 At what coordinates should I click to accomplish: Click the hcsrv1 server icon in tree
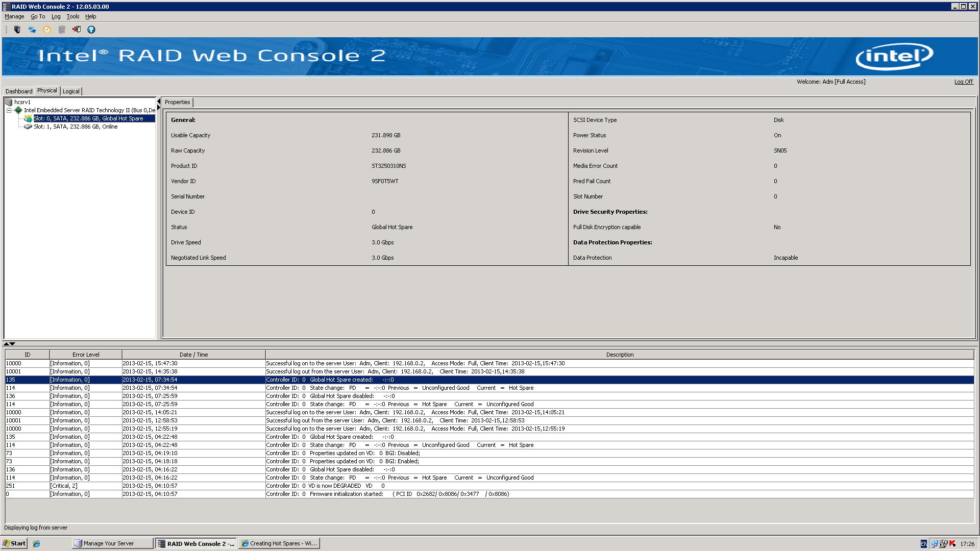pyautogui.click(x=9, y=102)
